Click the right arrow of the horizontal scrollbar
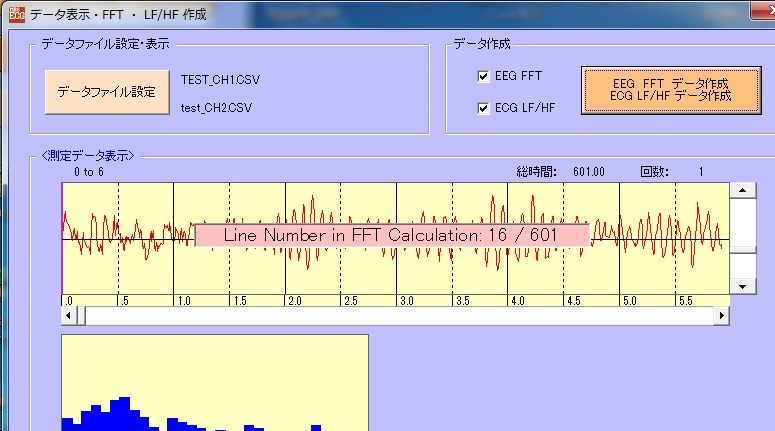 coord(721,316)
